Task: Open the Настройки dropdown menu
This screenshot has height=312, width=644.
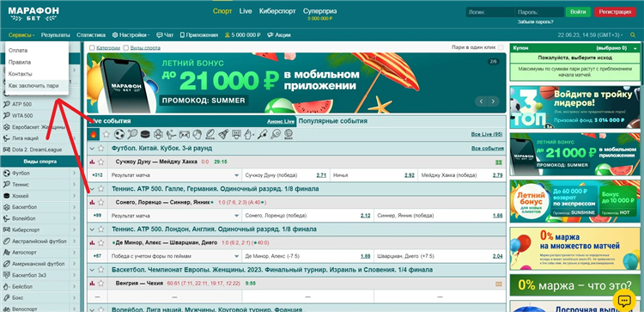Action: tap(131, 35)
